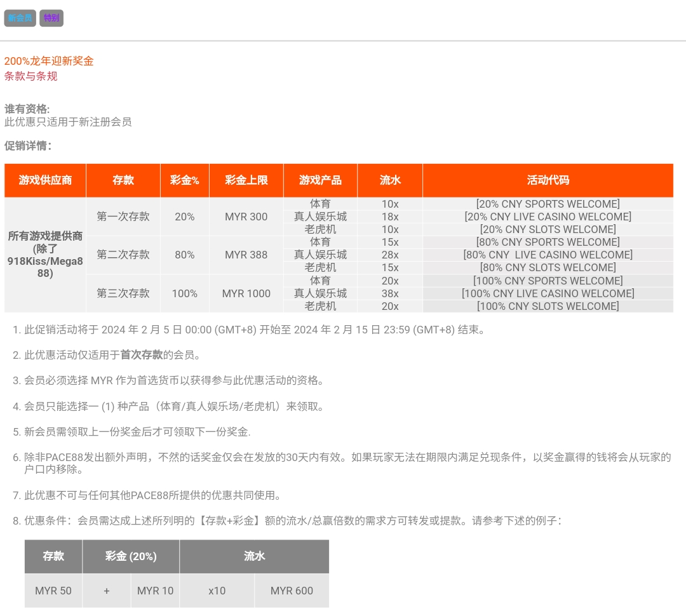Select the [100% CNY LIVE CASINO WELCOME] code
686x616 pixels.
(548, 293)
